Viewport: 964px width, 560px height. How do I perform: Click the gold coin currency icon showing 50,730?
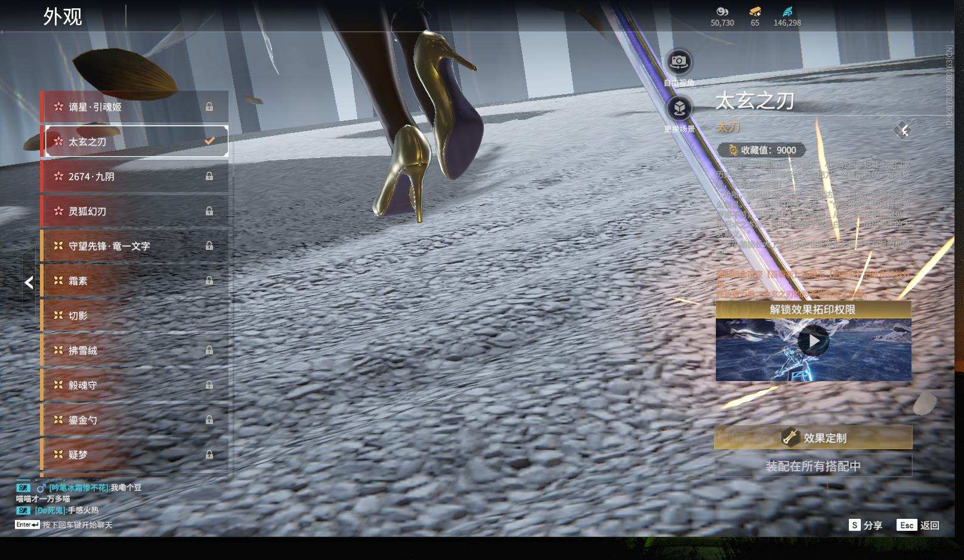click(722, 11)
